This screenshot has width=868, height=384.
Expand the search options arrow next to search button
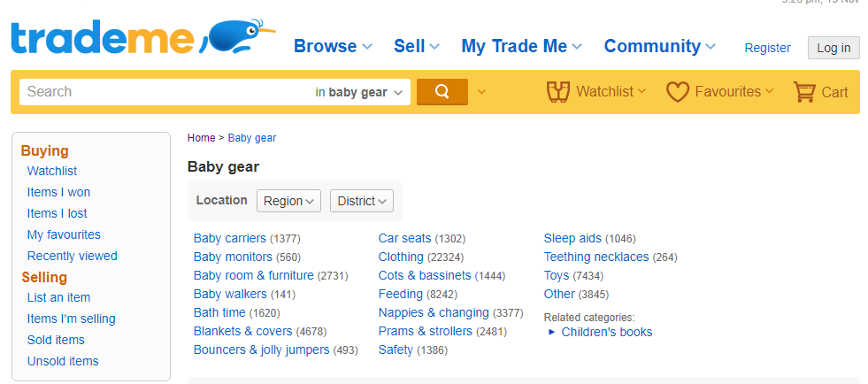481,91
